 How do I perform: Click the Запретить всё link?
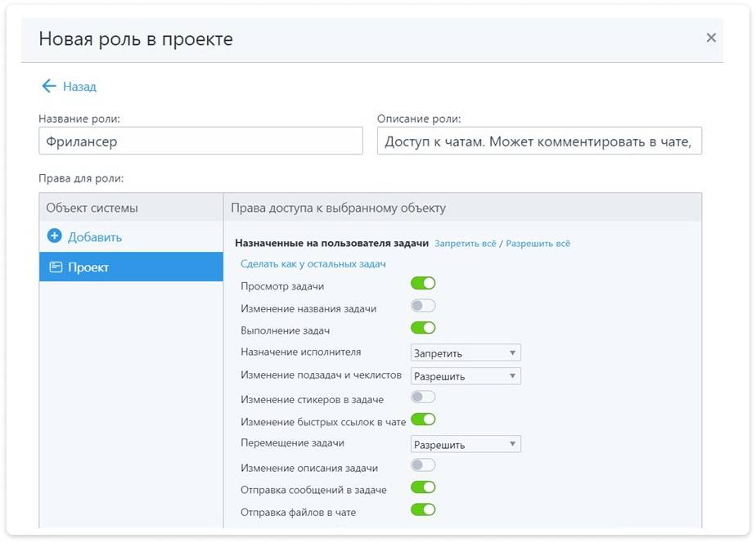pos(466,244)
